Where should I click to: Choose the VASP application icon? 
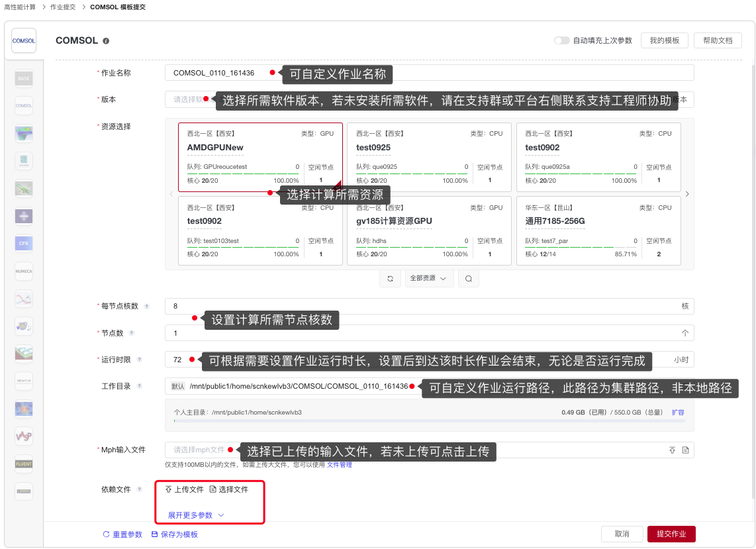[24, 436]
